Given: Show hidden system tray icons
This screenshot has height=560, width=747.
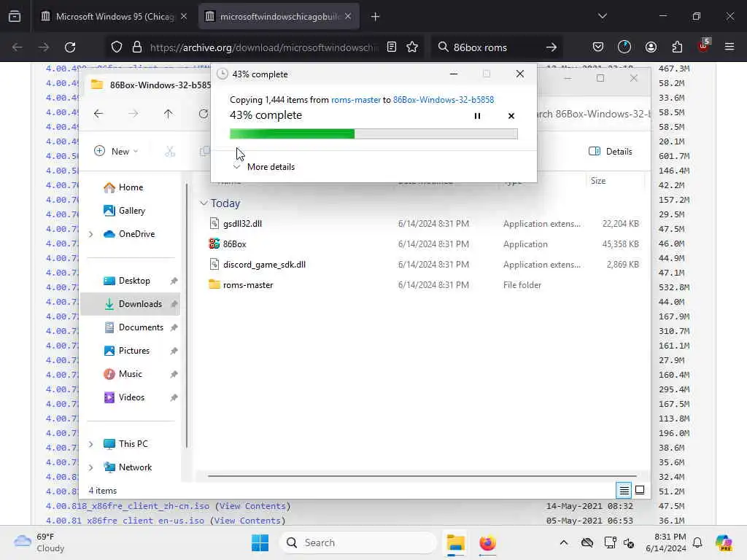Looking at the screenshot, I should 564,542.
